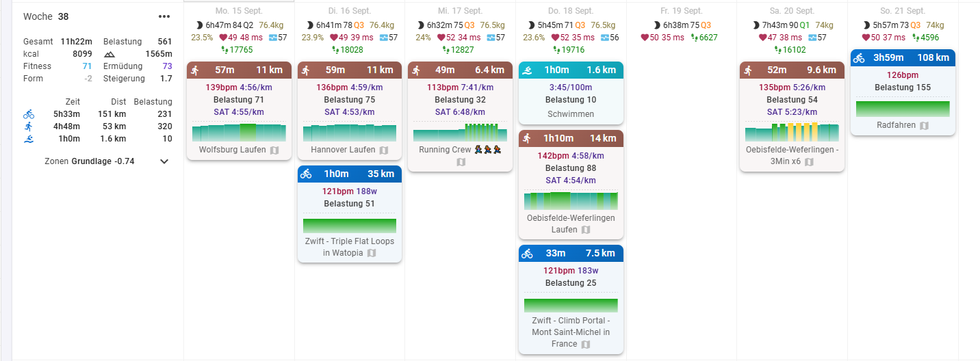Expand the Zonen Grundlage chevron
Image resolution: width=980 pixels, height=361 pixels.
164,161
